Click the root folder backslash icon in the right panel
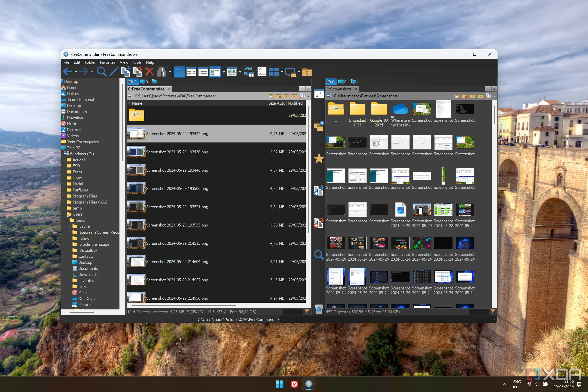 481,96
